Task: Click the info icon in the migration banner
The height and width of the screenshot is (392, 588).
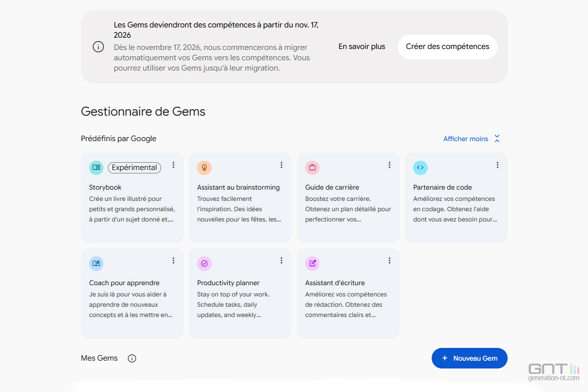Action: (x=98, y=47)
